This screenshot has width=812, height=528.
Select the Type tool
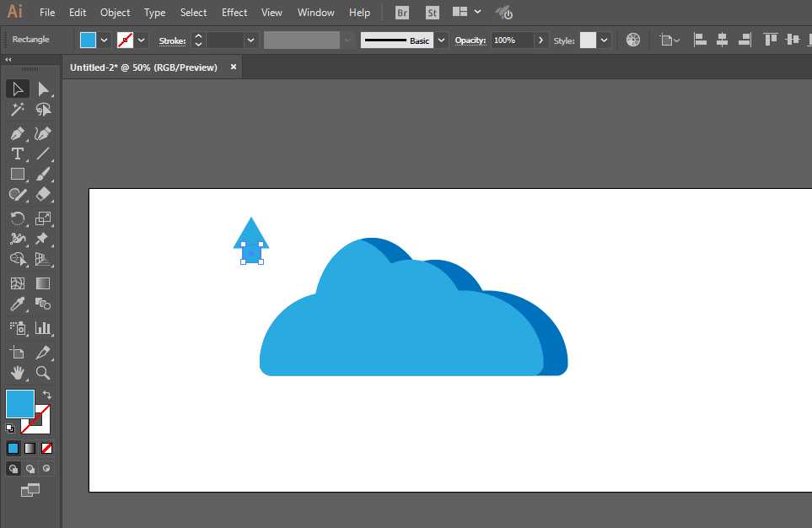(x=17, y=154)
